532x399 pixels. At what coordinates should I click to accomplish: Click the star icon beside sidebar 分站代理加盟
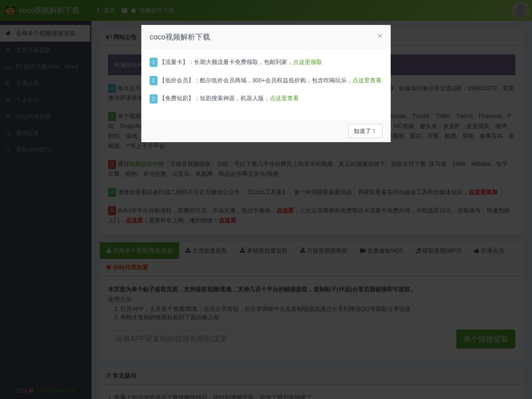(x=8, y=116)
